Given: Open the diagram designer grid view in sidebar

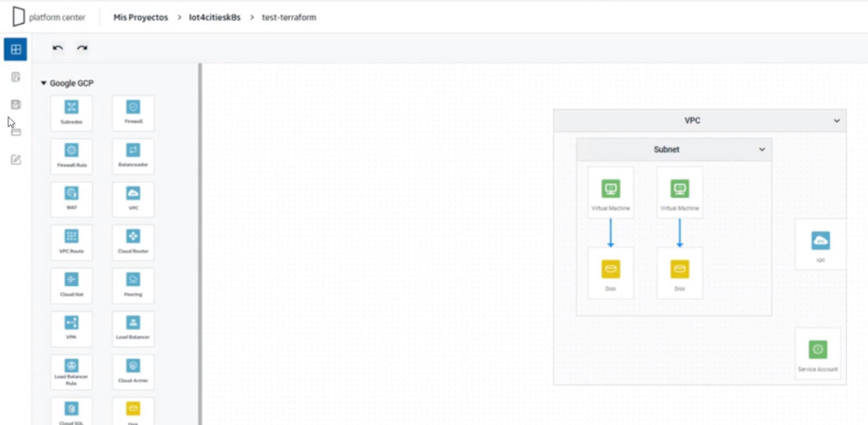Looking at the screenshot, I should coord(15,49).
